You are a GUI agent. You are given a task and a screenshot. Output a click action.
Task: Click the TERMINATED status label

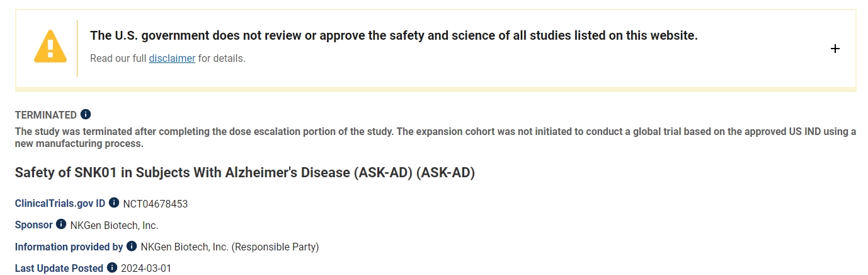[45, 115]
